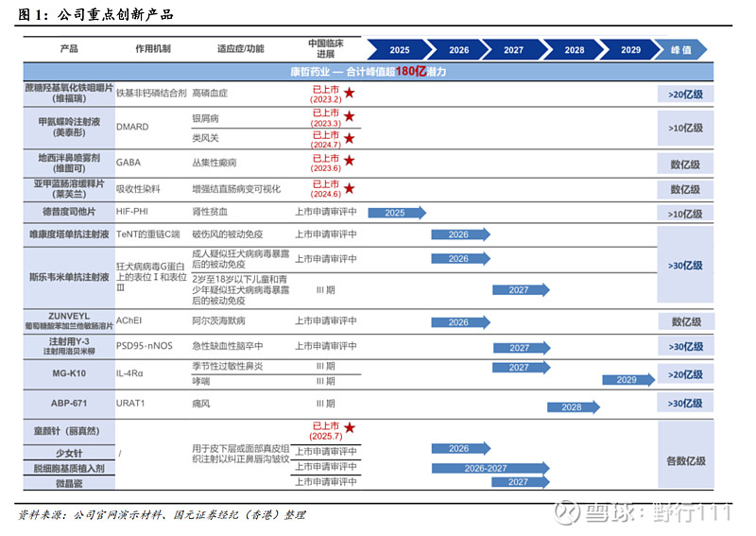Click the red star beside 已上市 (2023.2)
The width and height of the screenshot is (756, 536).
pos(350,93)
